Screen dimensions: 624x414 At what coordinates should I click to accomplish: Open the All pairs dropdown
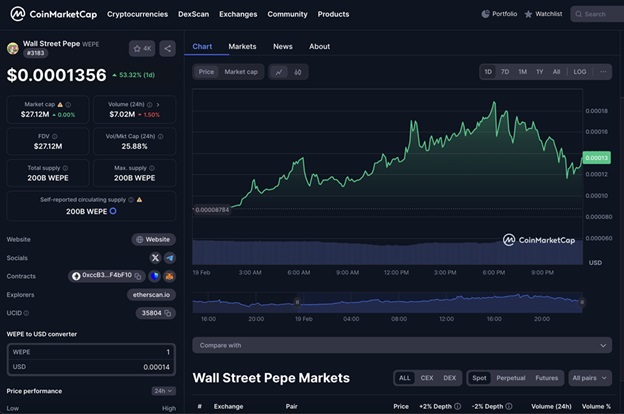pos(589,378)
